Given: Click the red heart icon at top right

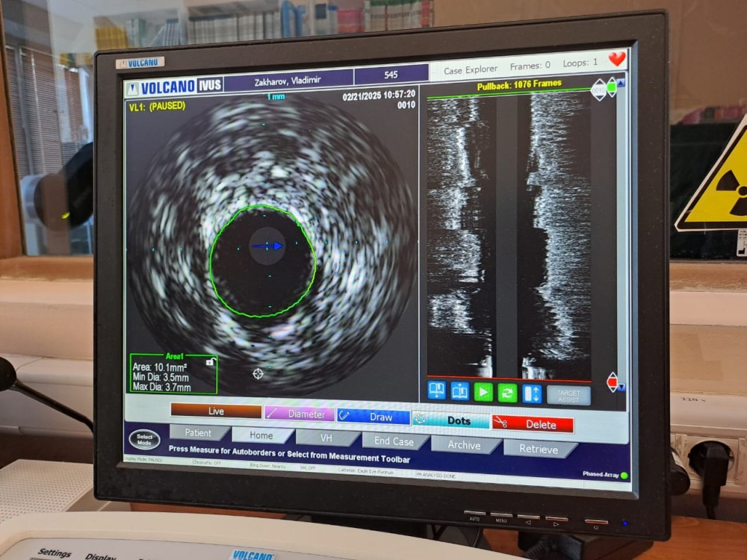Looking at the screenshot, I should tap(616, 59).
